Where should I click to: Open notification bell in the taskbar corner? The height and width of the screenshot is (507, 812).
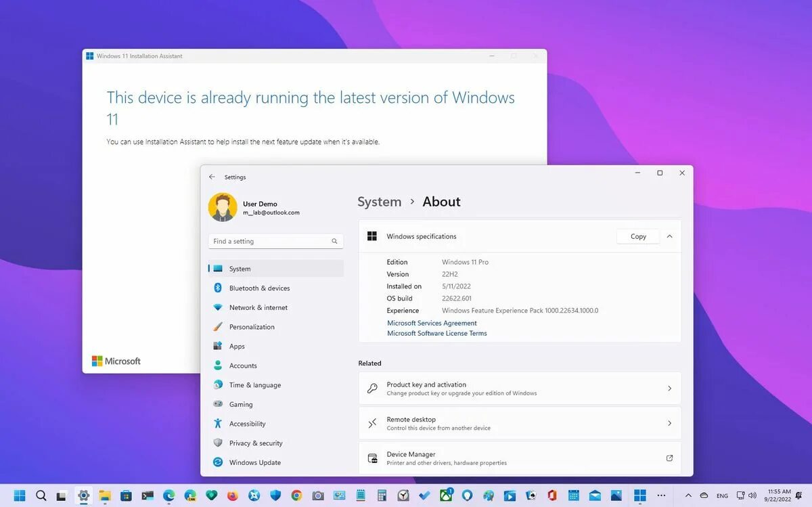(x=798, y=495)
